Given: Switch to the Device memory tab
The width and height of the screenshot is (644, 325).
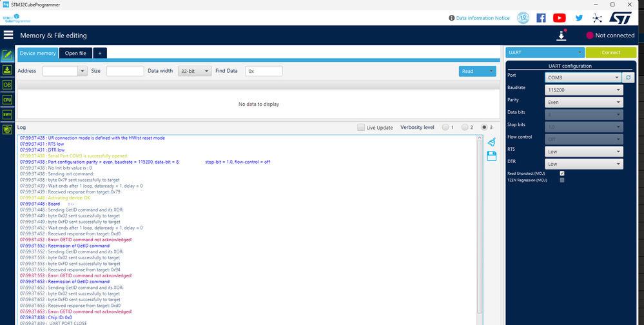Looking at the screenshot, I should tap(38, 53).
